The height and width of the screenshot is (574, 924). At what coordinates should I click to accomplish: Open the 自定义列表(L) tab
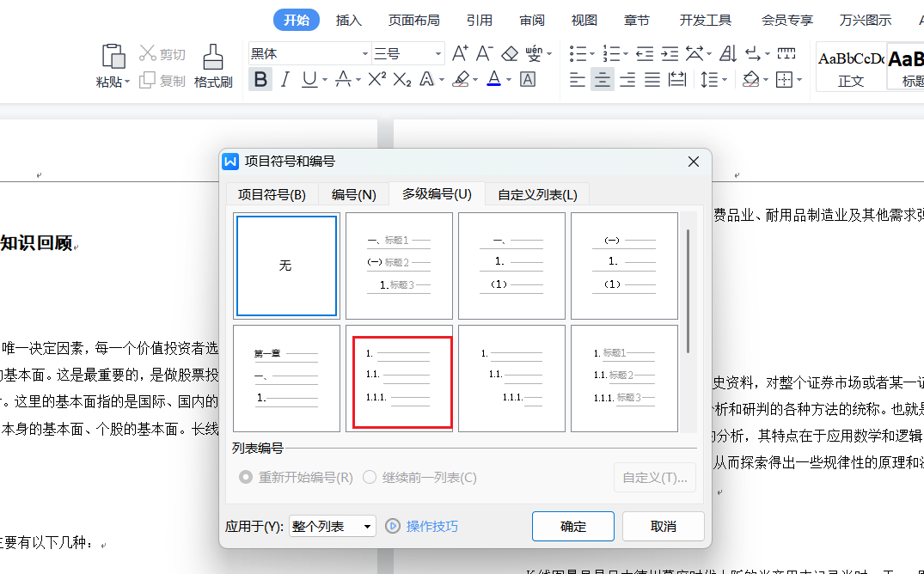[537, 194]
